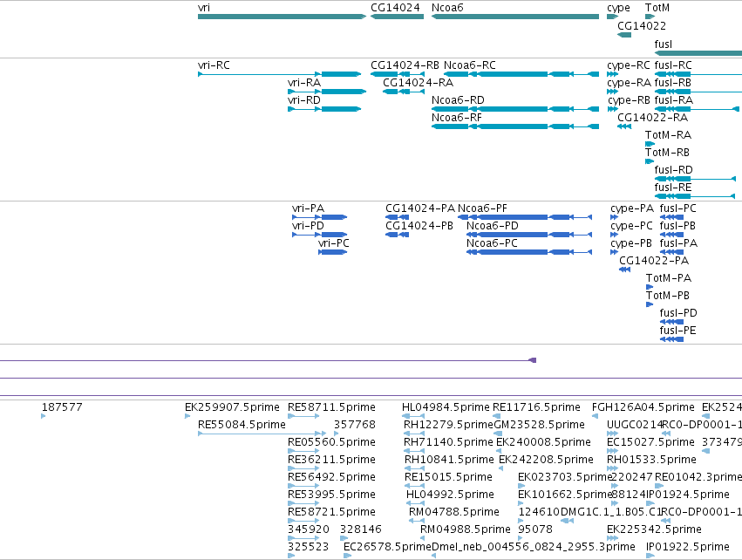Click the cype-PC protein glyph
The height and width of the screenshot is (560, 742).
[614, 235]
